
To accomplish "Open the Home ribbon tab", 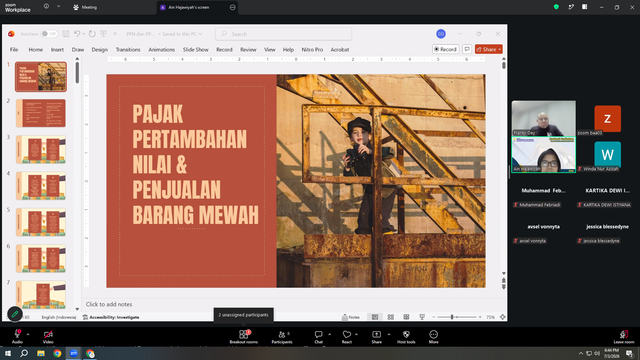I will (x=36, y=49).
